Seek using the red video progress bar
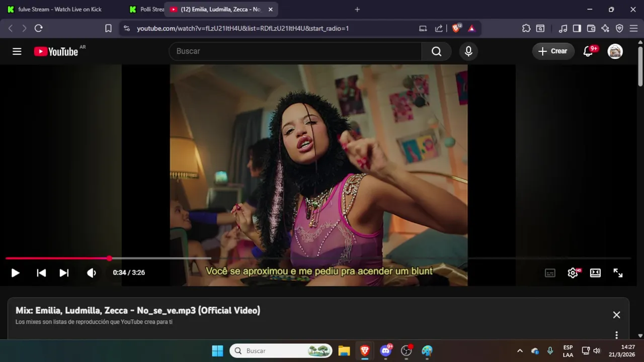 tap(318, 258)
